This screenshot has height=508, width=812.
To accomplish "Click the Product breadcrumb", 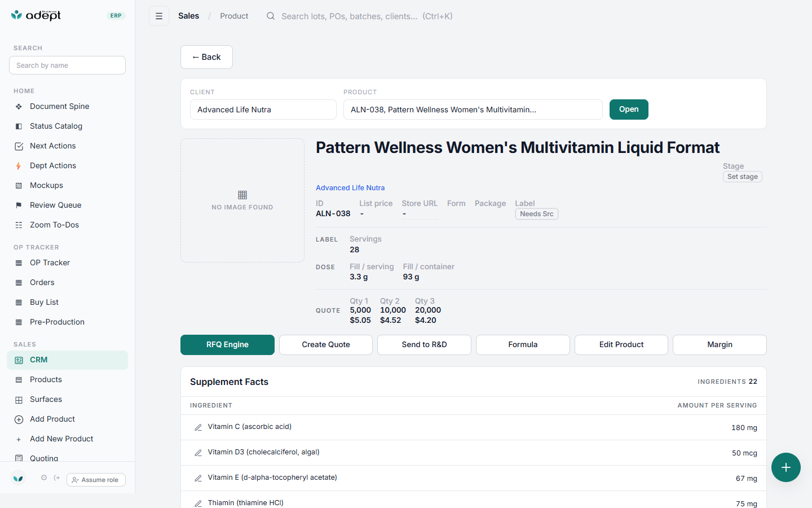I will 234,16.
